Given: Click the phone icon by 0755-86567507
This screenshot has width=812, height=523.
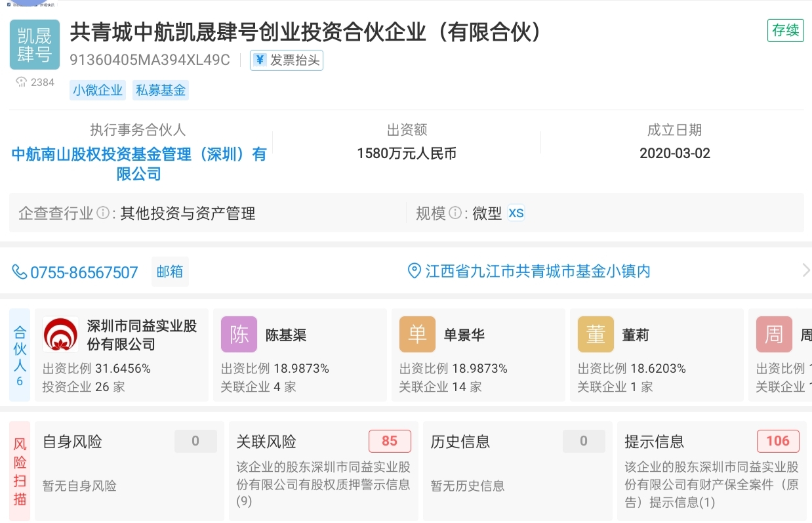Looking at the screenshot, I should point(20,272).
